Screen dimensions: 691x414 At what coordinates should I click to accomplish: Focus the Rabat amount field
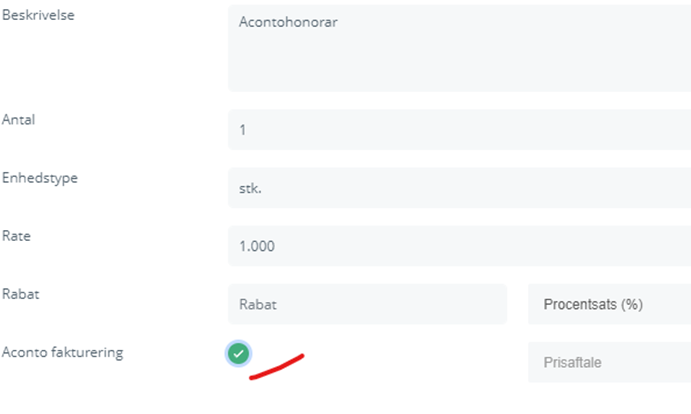(367, 304)
